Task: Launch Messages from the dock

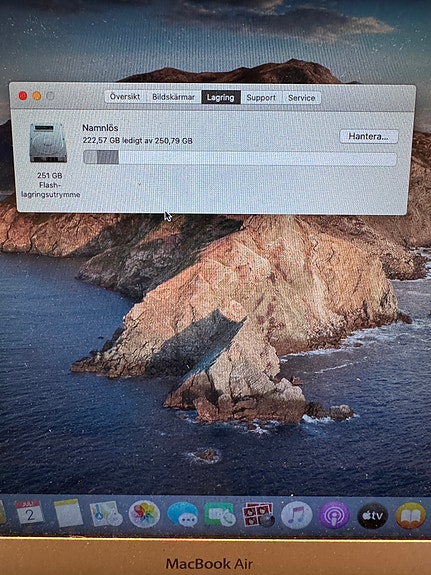Action: (183, 514)
